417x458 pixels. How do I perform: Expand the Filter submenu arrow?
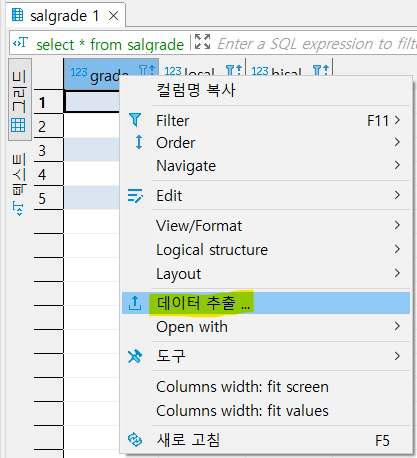click(x=397, y=120)
